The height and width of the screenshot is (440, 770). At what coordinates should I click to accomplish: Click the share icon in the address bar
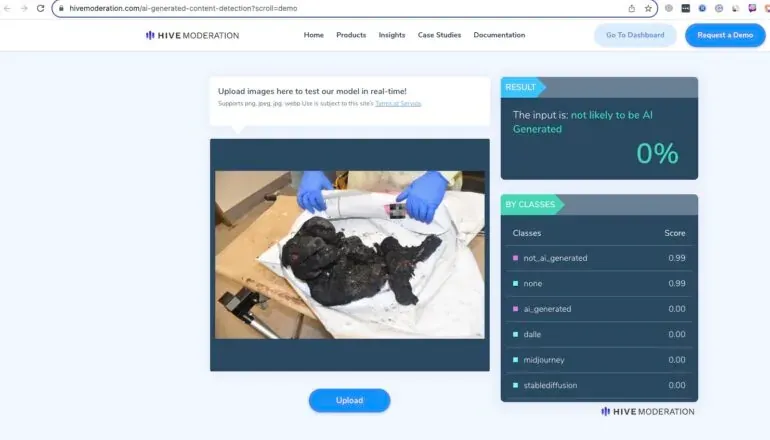632,8
